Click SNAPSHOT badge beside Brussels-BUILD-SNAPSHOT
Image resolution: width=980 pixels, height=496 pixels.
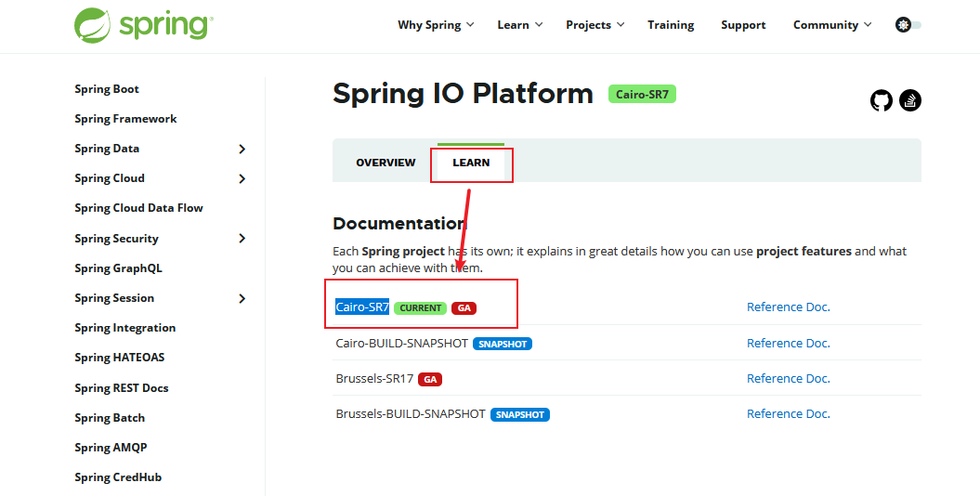(x=520, y=415)
